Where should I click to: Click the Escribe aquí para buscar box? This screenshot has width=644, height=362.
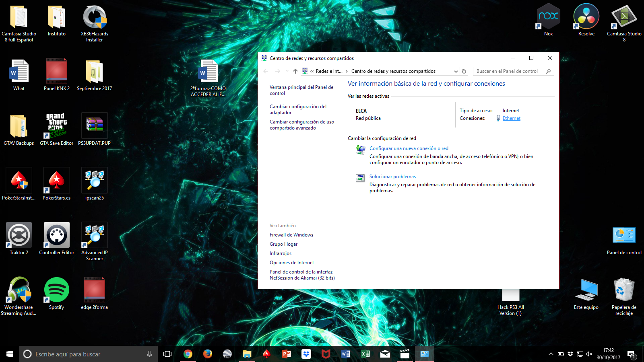coord(89,354)
